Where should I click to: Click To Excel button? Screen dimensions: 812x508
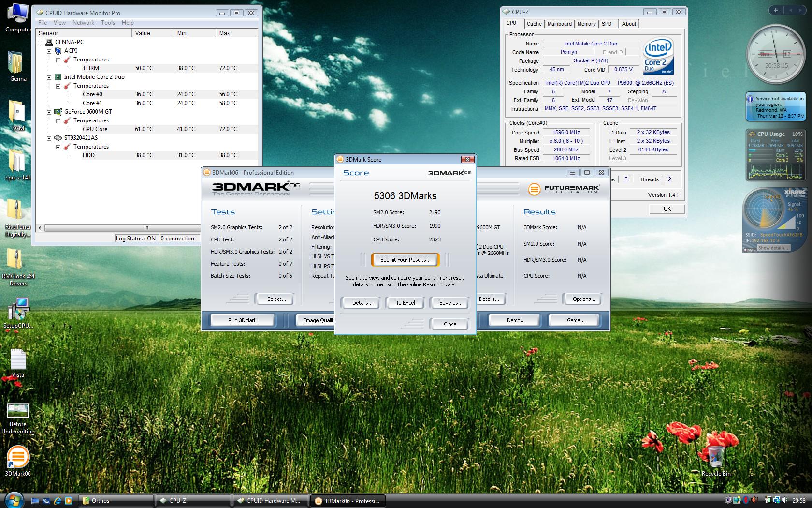tap(405, 303)
